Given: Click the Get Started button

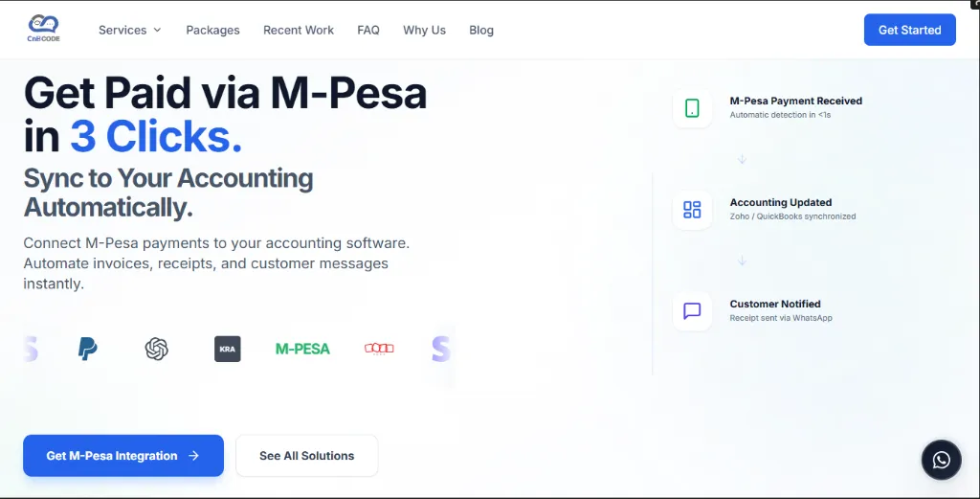Looking at the screenshot, I should 909,30.
